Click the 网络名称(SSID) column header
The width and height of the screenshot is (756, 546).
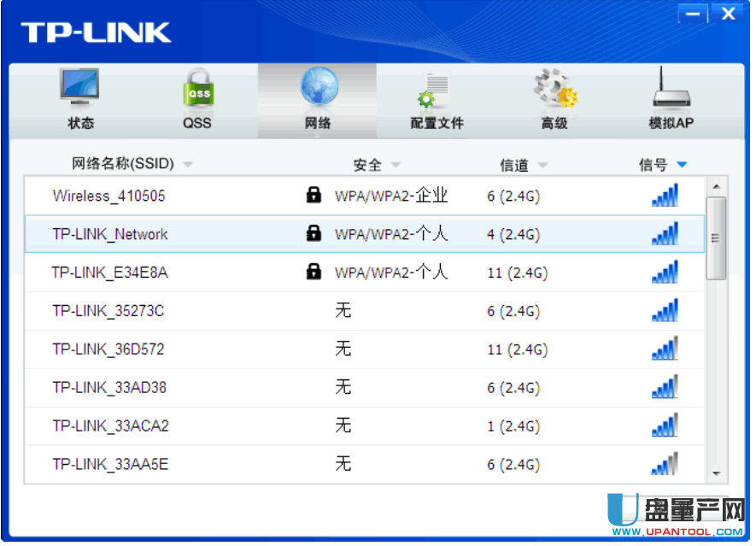tap(123, 163)
